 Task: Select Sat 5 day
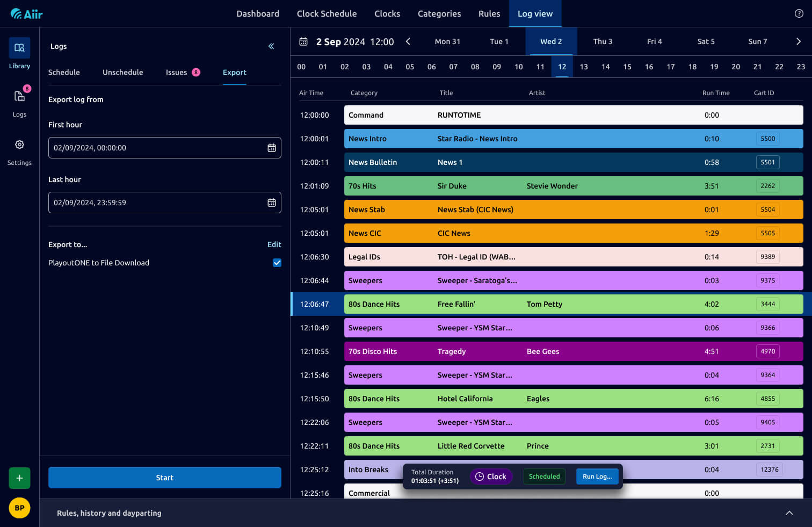point(706,41)
